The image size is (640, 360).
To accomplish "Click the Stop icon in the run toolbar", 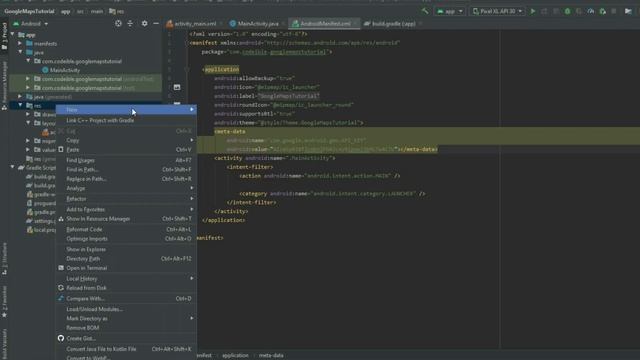I will pos(614,11).
